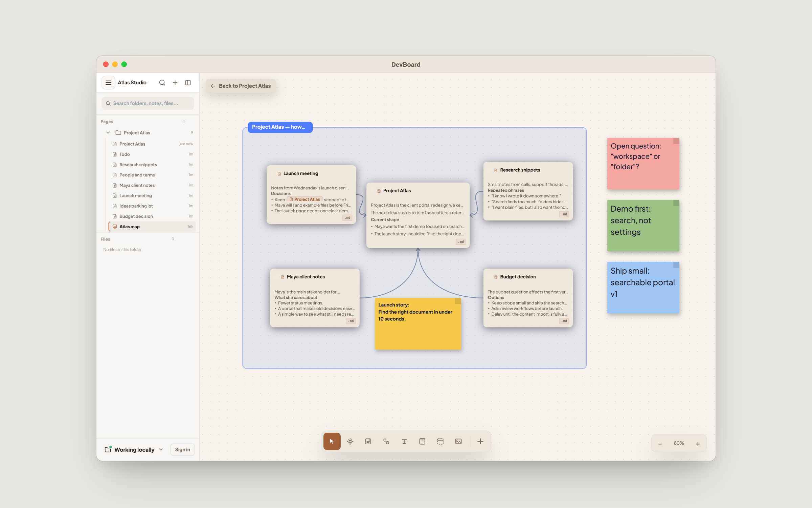Select the laser sparkle tool in toolbar

350,441
